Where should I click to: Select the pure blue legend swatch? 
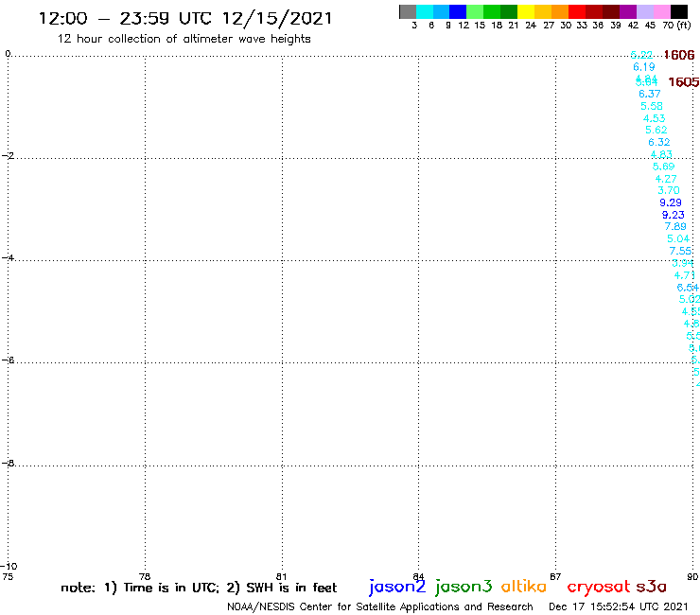[459, 11]
